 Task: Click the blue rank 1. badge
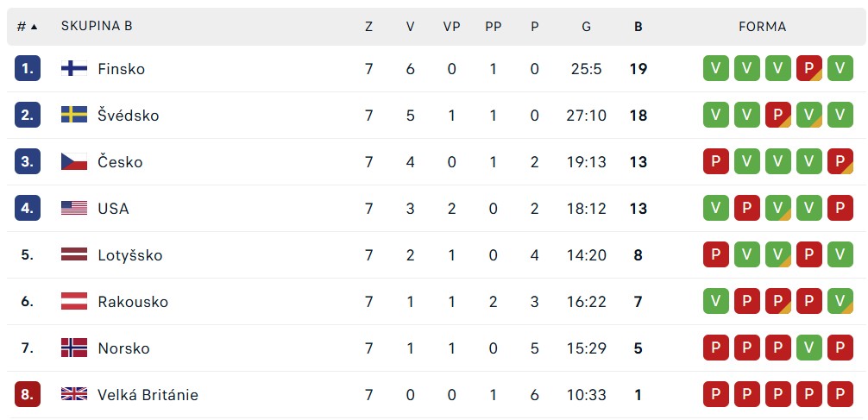28,69
